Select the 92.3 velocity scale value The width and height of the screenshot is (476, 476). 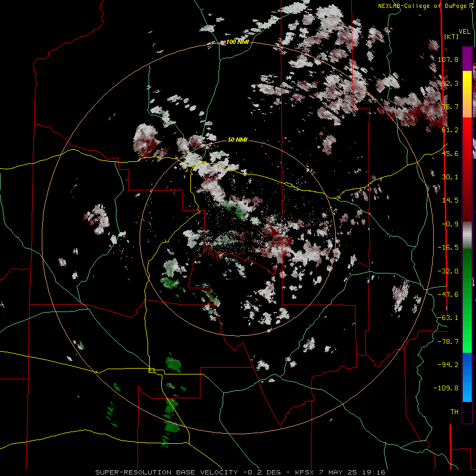[450, 83]
